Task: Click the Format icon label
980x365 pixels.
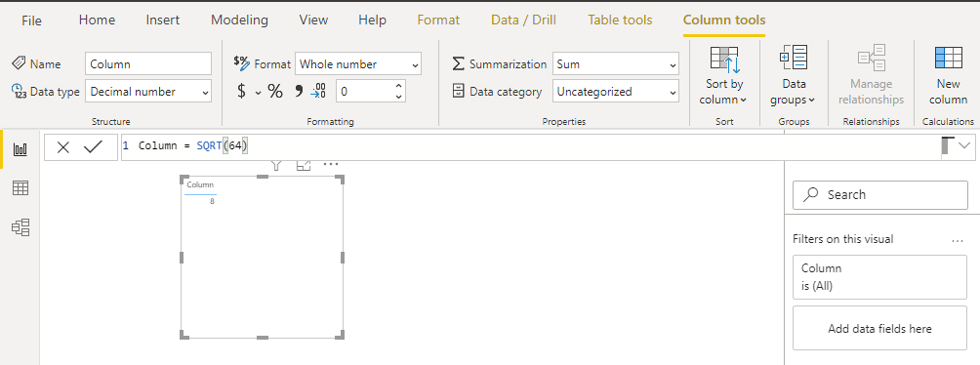Action: click(x=241, y=62)
